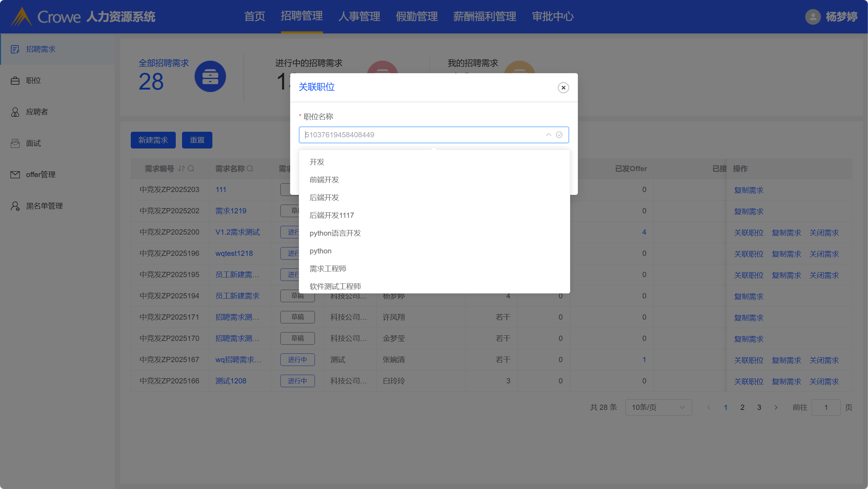Click the 前往 page number input

click(825, 407)
